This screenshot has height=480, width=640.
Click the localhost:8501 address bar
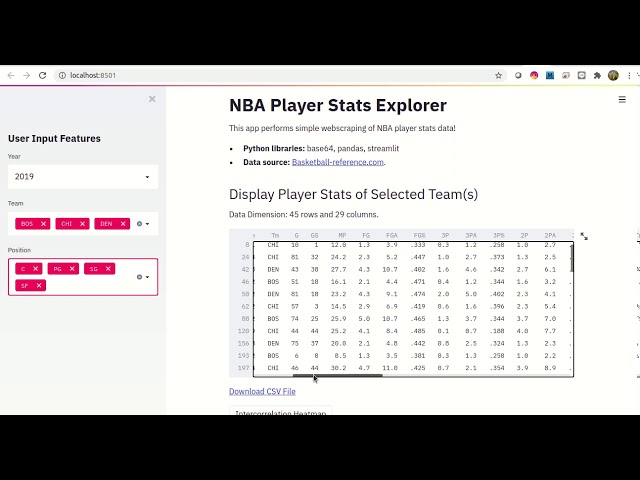[x=278, y=76]
